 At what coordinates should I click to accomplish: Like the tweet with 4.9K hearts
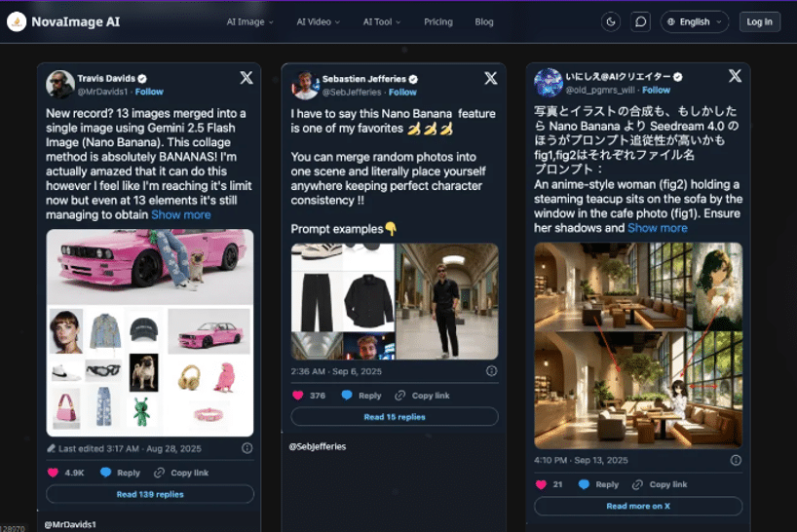point(53,473)
